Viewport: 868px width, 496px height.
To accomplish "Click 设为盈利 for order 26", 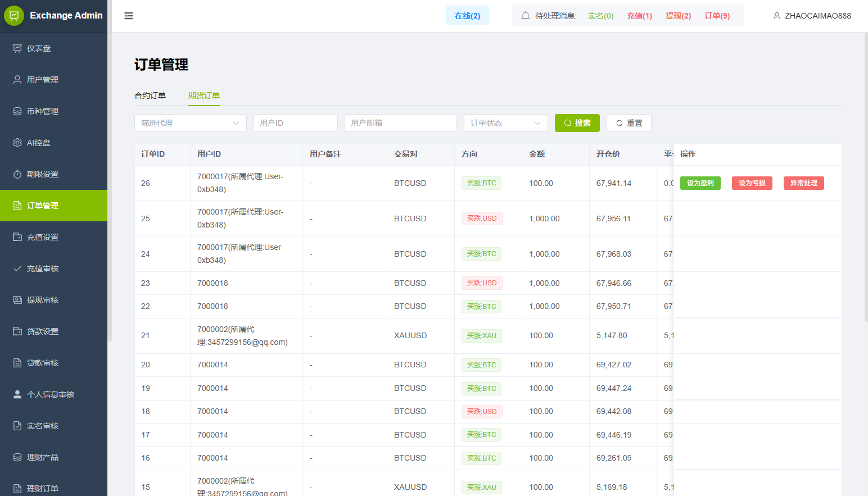I will [700, 183].
